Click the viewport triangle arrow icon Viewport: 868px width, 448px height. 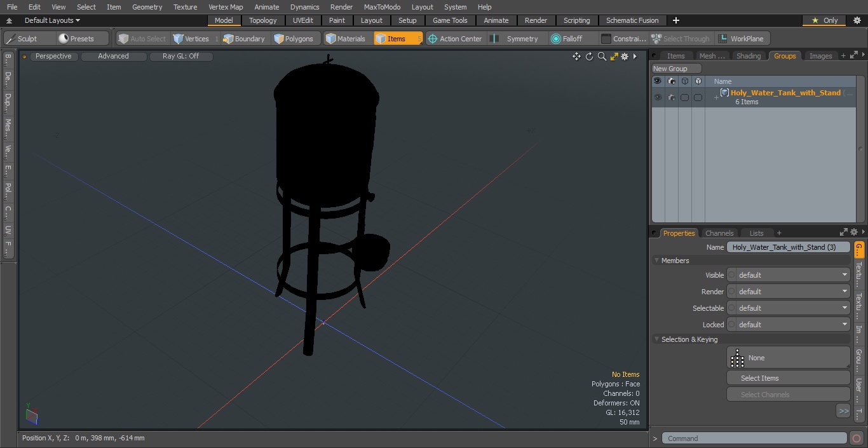tap(635, 57)
